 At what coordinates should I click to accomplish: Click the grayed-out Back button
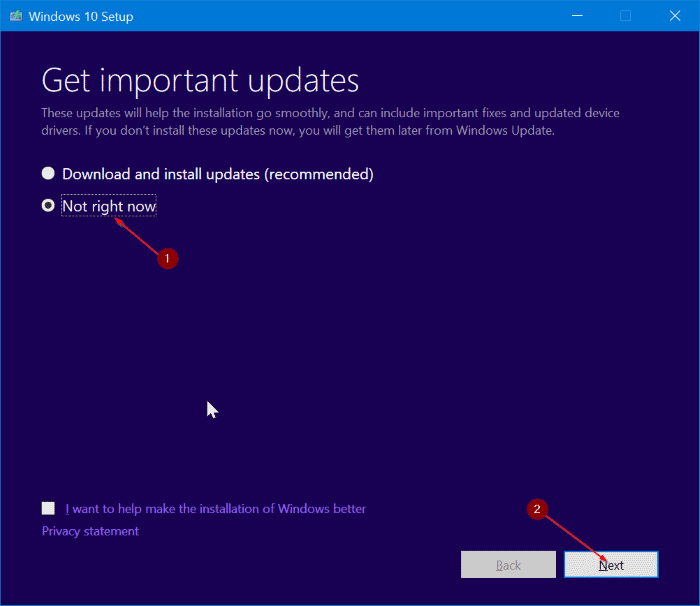pyautogui.click(x=508, y=564)
